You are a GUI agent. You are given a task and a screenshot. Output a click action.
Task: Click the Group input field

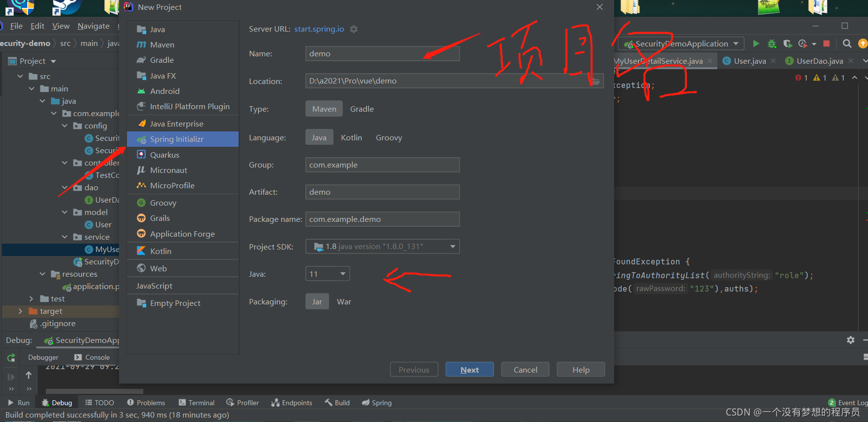(x=382, y=165)
